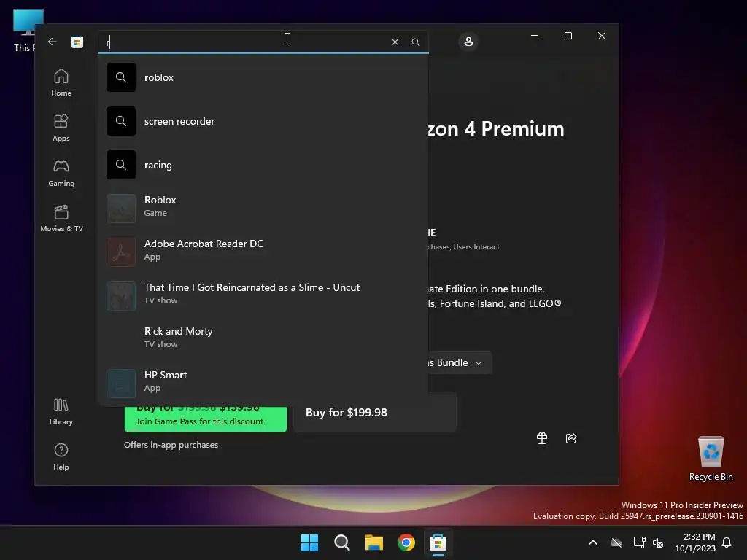747x560 pixels.
Task: Open Apps section in sidebar
Action: click(x=61, y=128)
